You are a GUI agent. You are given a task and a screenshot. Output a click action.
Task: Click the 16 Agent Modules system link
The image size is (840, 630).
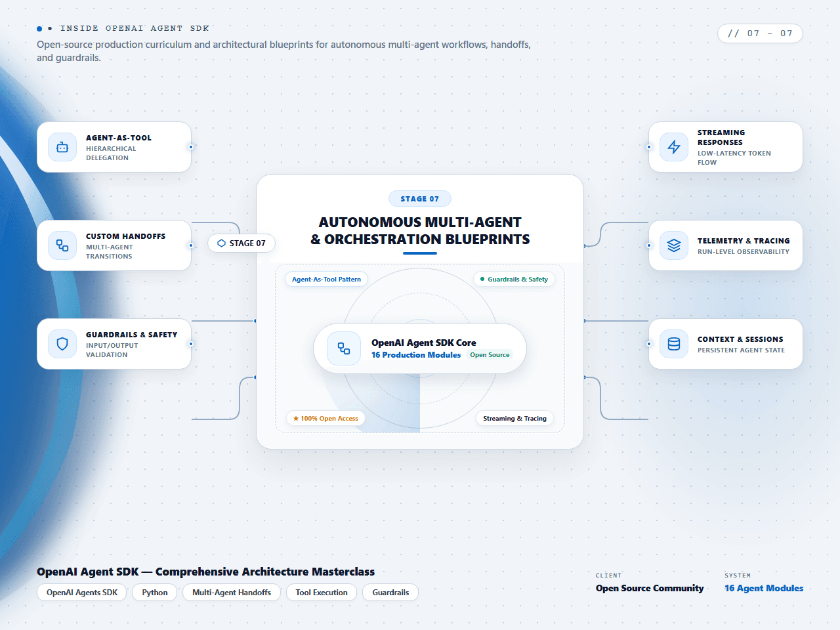click(x=764, y=588)
